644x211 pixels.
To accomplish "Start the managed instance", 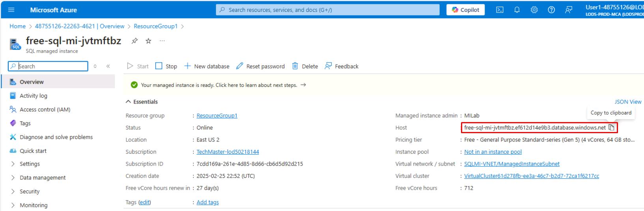I will (x=138, y=66).
